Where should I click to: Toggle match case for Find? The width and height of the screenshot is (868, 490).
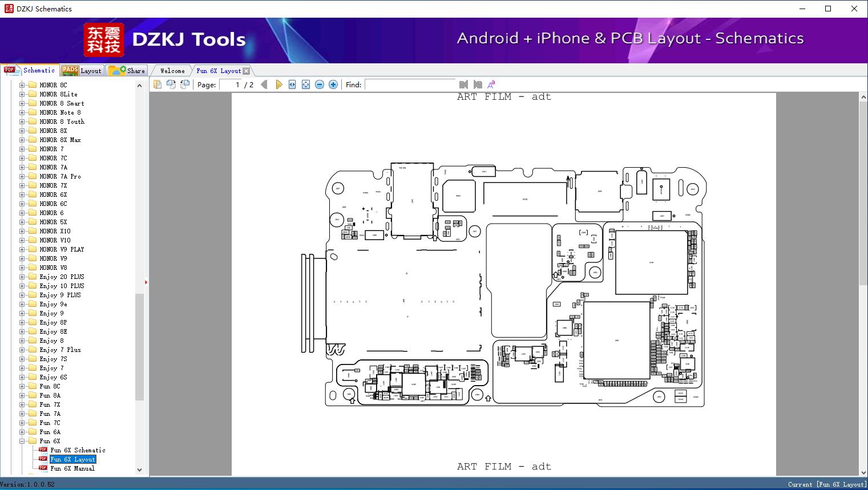tap(491, 84)
